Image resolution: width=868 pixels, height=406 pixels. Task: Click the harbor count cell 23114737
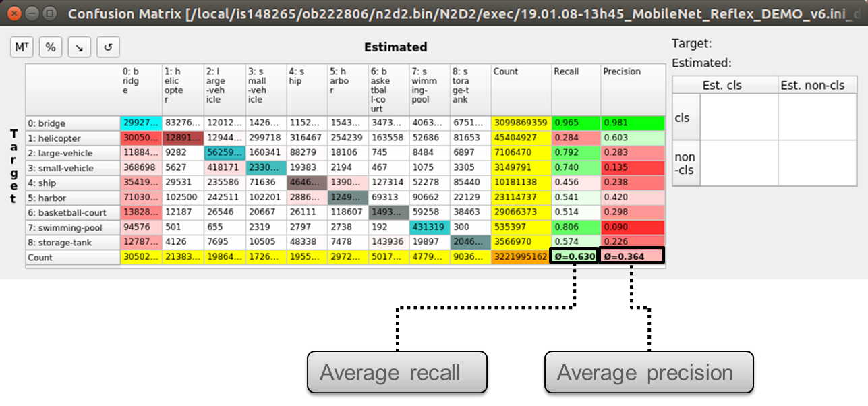click(x=521, y=198)
